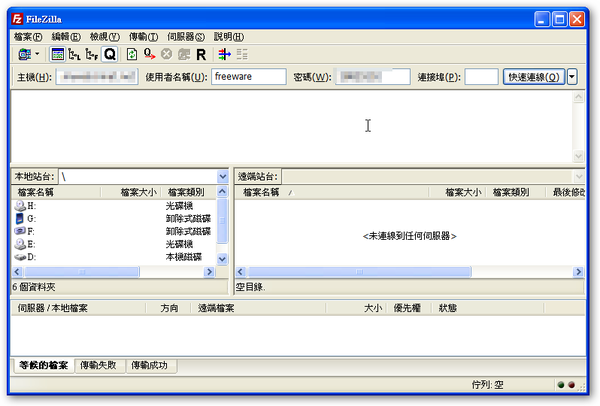
Task: Click the local list scroll left arrow
Action: [x=17, y=272]
